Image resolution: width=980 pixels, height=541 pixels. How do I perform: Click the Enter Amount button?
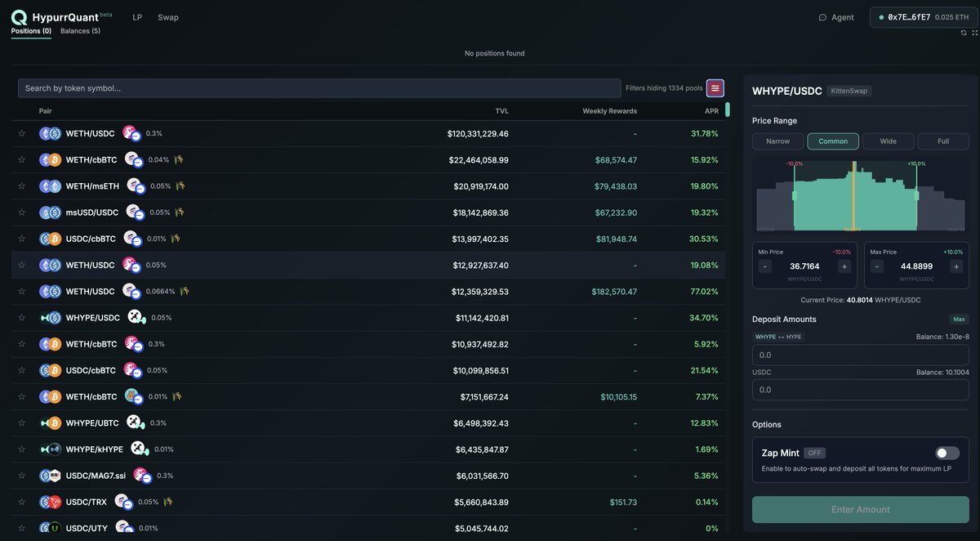tap(861, 510)
